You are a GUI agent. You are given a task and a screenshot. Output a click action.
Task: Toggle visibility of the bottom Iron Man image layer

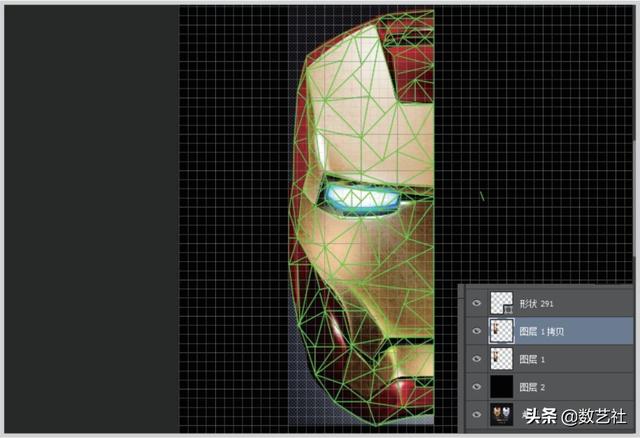[x=476, y=414]
